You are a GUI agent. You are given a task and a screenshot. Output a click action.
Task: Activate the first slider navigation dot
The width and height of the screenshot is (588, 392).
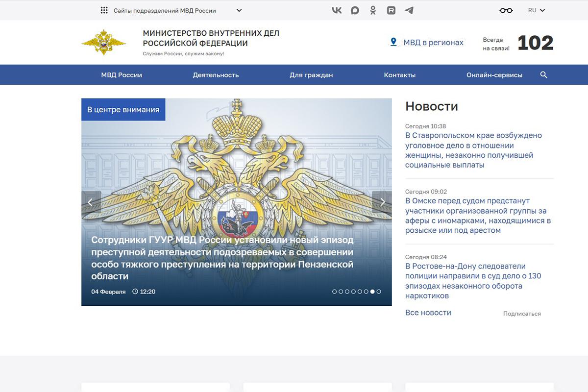pyautogui.click(x=335, y=291)
